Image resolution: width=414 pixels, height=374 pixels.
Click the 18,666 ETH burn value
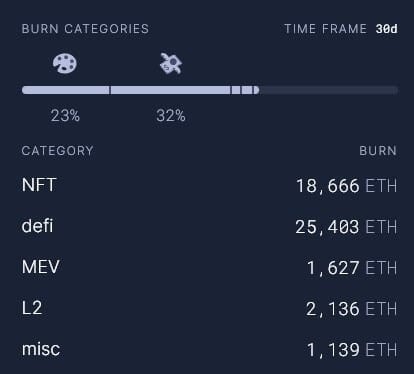[x=347, y=186]
